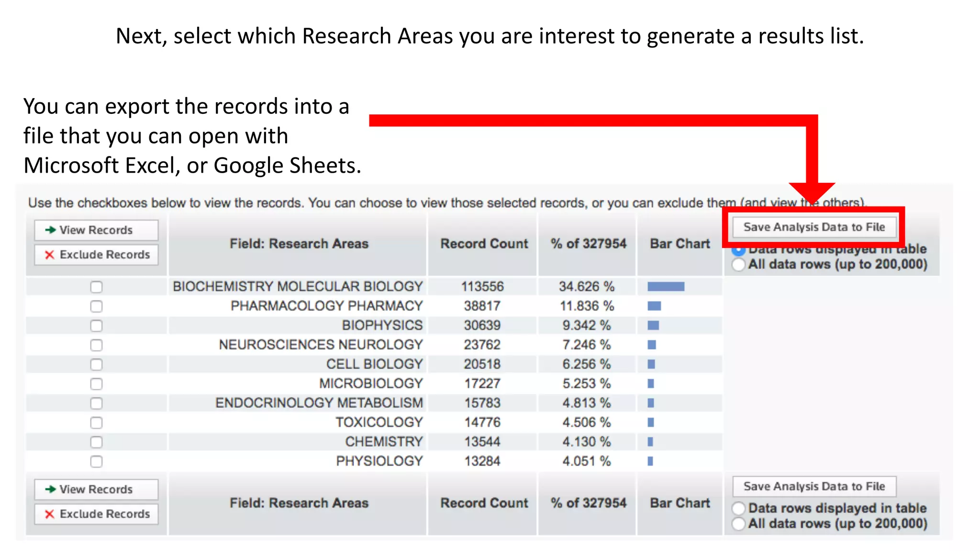This screenshot has width=980, height=551.
Task: Select top All data rows radio button
Action: (739, 264)
